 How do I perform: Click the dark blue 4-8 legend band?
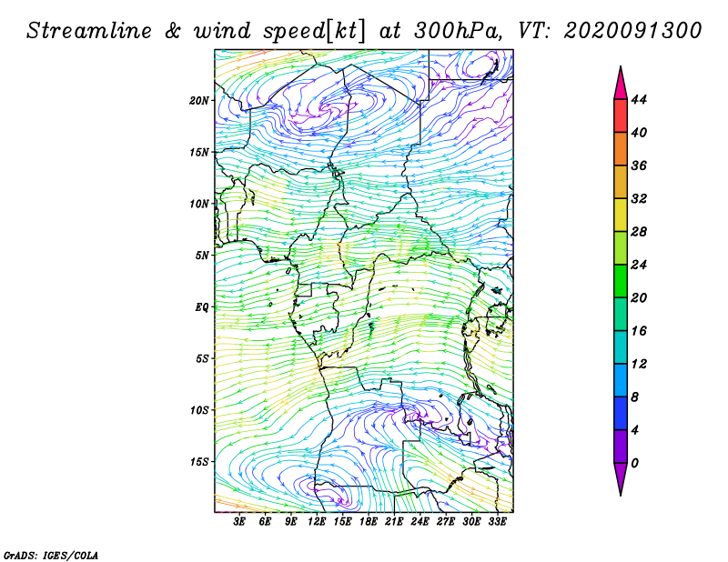coord(621,413)
